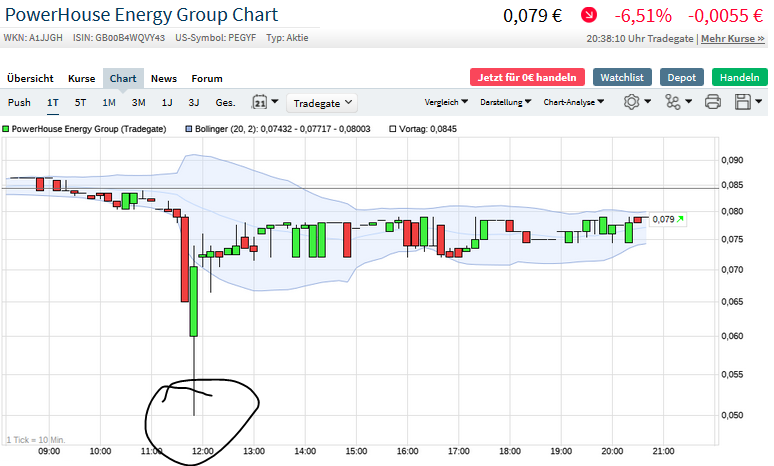Click the PowerHouse Energy Group Chart heading

pos(142,15)
